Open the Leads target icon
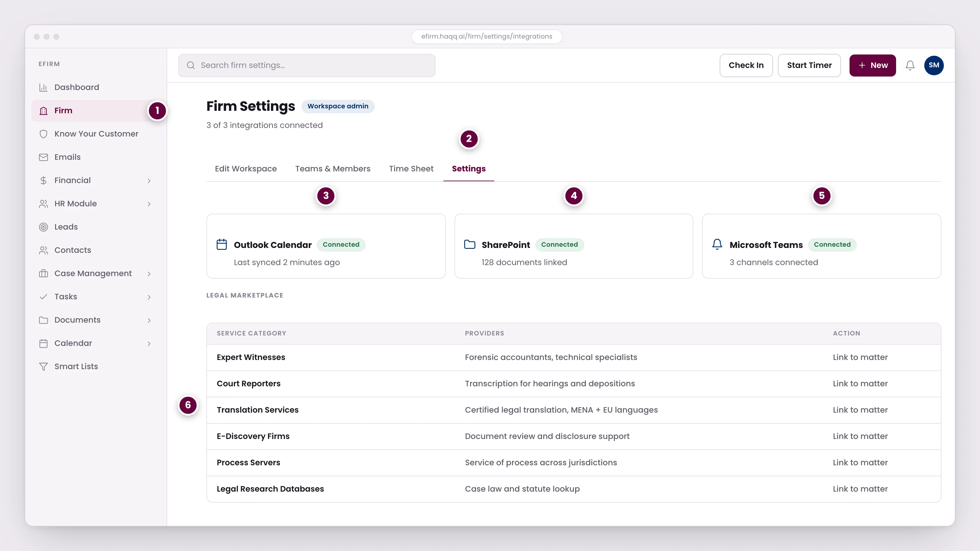The width and height of the screenshot is (980, 551). pos(43,227)
